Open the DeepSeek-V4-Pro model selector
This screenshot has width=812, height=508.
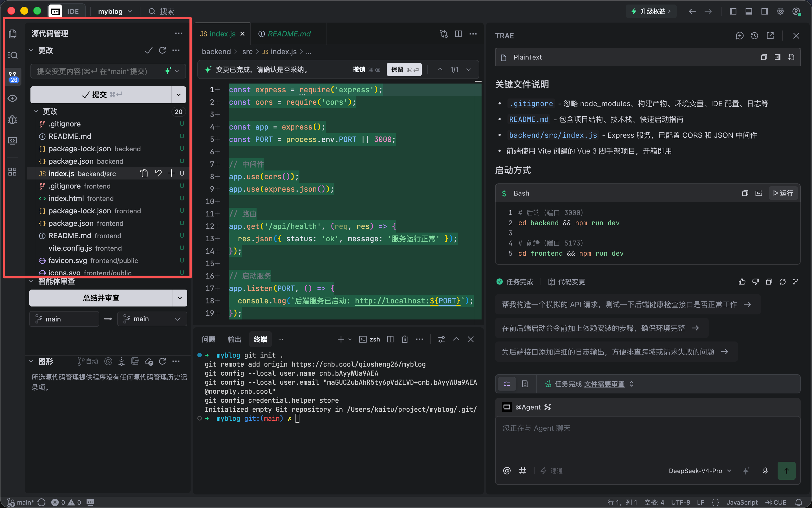pyautogui.click(x=700, y=471)
